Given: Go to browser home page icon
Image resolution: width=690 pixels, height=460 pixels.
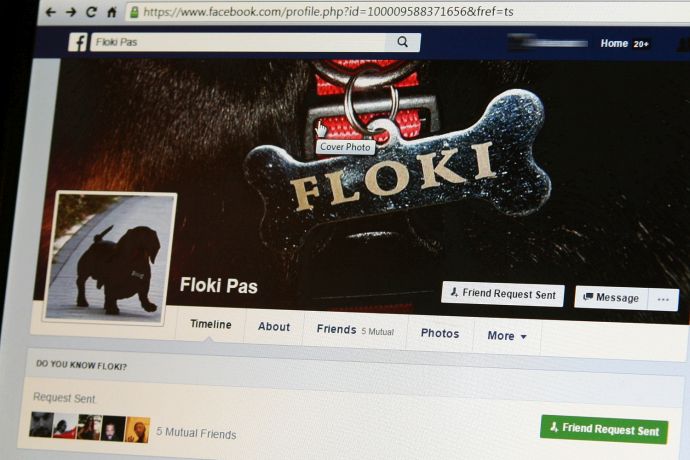Looking at the screenshot, I should click(x=112, y=12).
